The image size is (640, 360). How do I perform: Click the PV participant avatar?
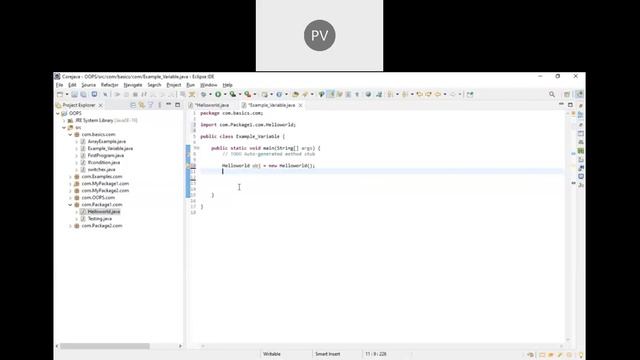[x=319, y=36]
